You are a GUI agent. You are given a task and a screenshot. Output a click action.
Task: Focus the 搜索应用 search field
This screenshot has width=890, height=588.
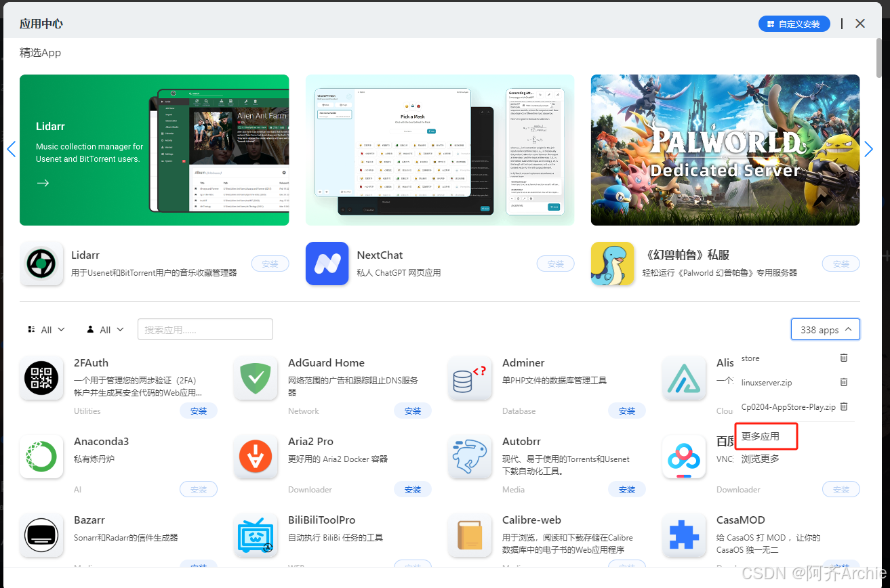pos(205,329)
